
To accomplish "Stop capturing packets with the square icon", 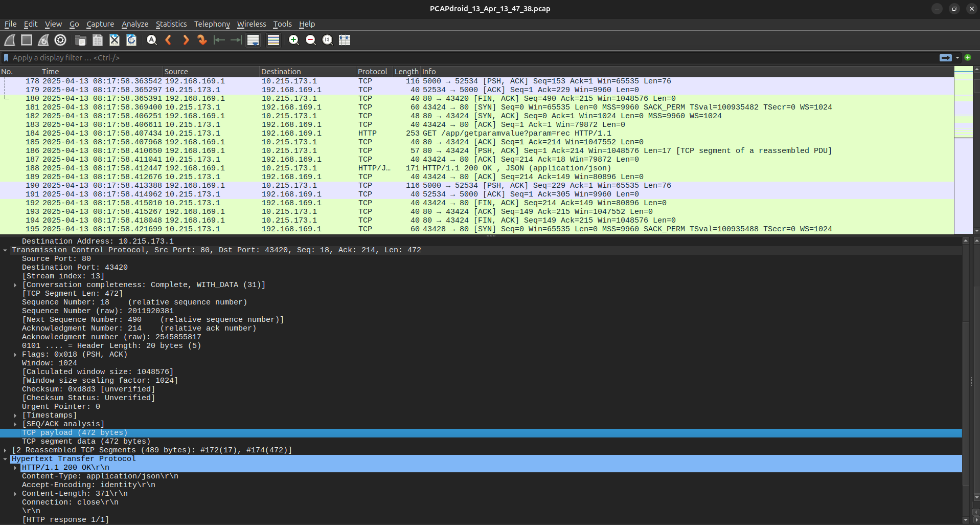I will [x=27, y=40].
